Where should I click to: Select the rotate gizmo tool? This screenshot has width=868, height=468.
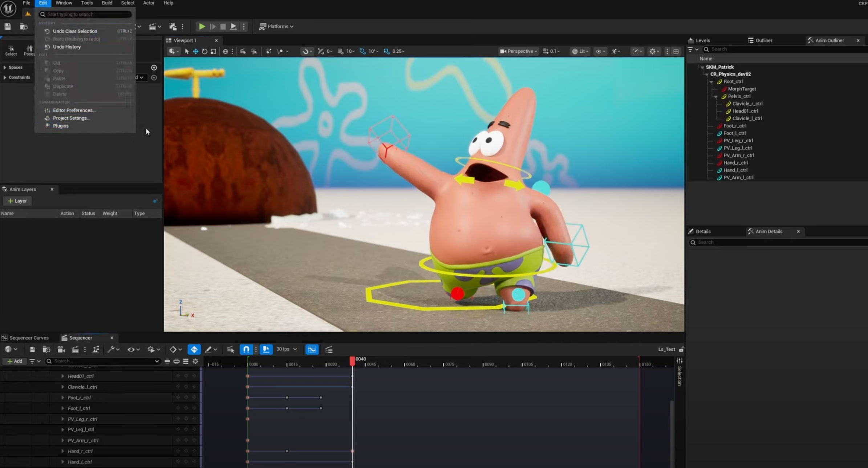pos(204,51)
